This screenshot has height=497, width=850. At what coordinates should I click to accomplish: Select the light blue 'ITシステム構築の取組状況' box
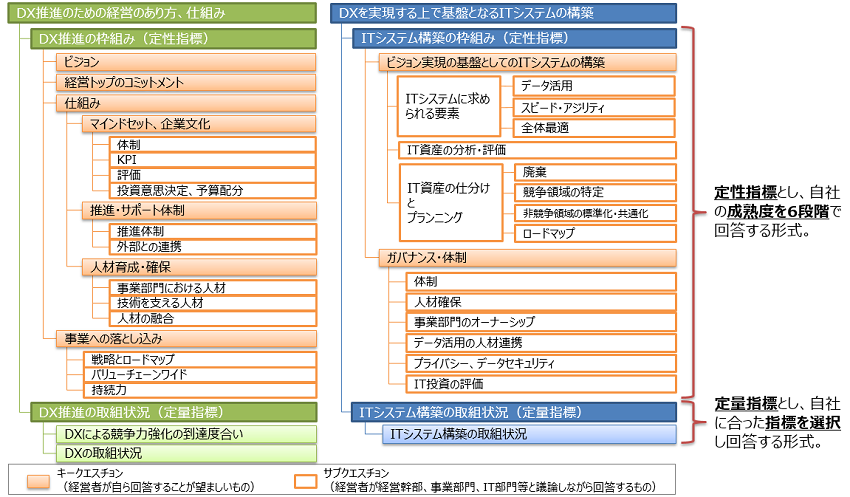529,434
